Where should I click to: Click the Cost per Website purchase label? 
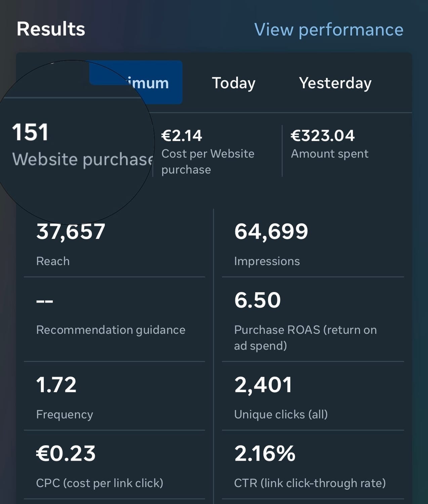(x=208, y=162)
